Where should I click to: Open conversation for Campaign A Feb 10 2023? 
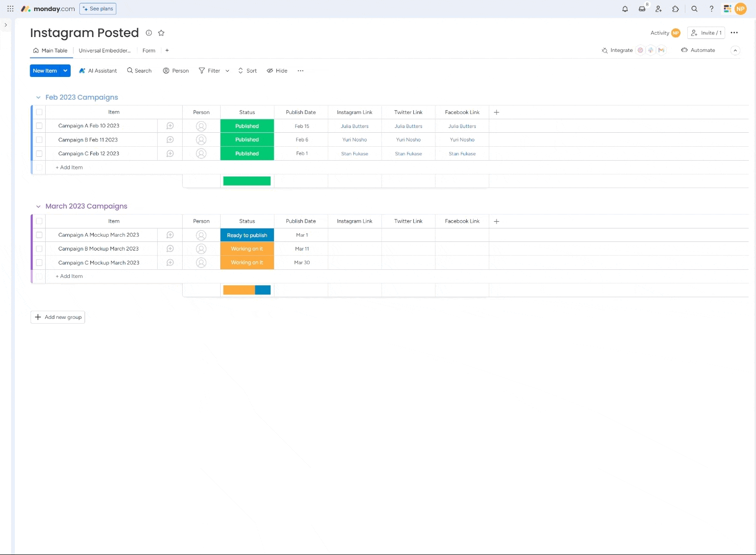click(x=170, y=126)
